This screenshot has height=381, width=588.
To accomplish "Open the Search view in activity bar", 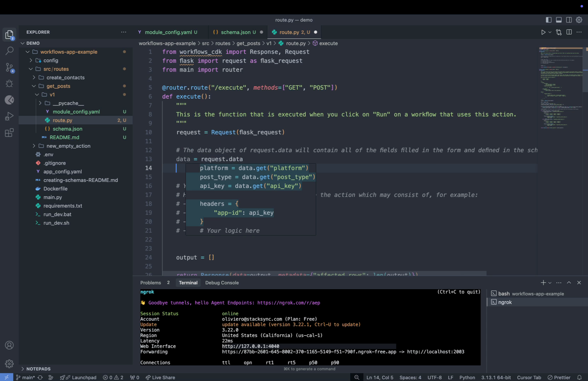I will coord(9,51).
